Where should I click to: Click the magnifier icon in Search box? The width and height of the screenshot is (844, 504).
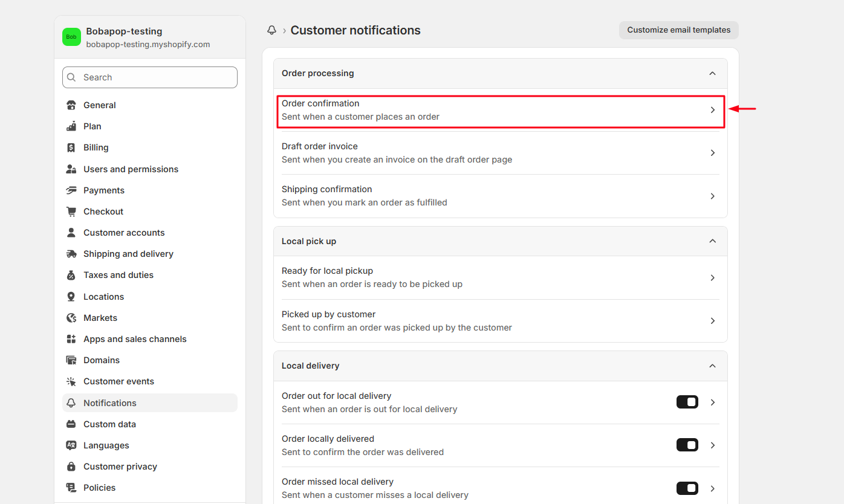(x=72, y=77)
